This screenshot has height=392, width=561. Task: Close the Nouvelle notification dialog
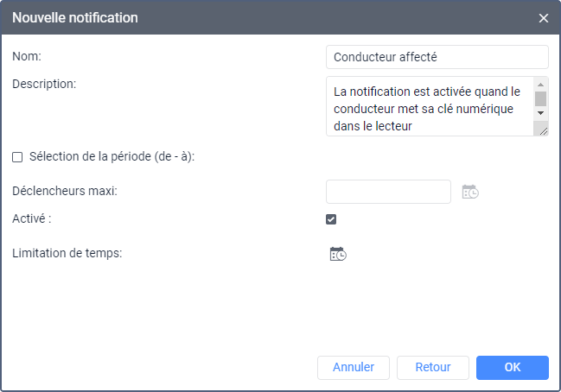click(x=544, y=17)
